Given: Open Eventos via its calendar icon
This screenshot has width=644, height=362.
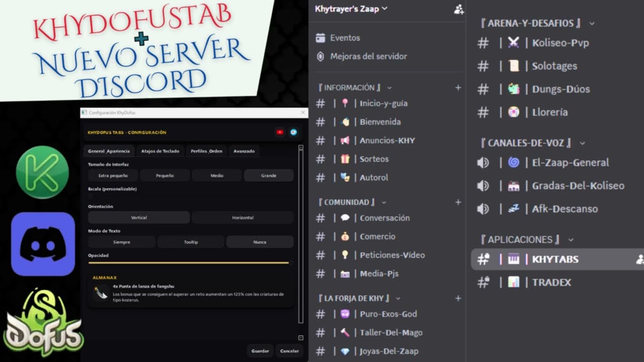Looking at the screenshot, I should point(320,38).
